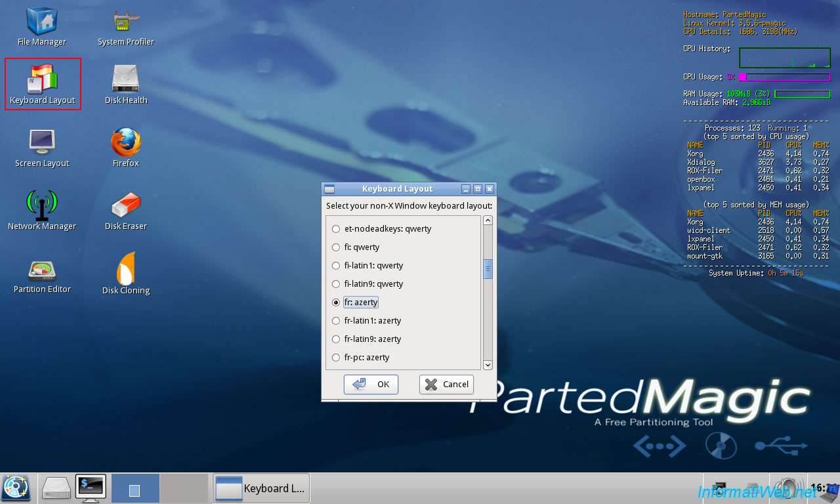
Task: Choose the fi-latin9: qwerty option
Action: click(367, 284)
